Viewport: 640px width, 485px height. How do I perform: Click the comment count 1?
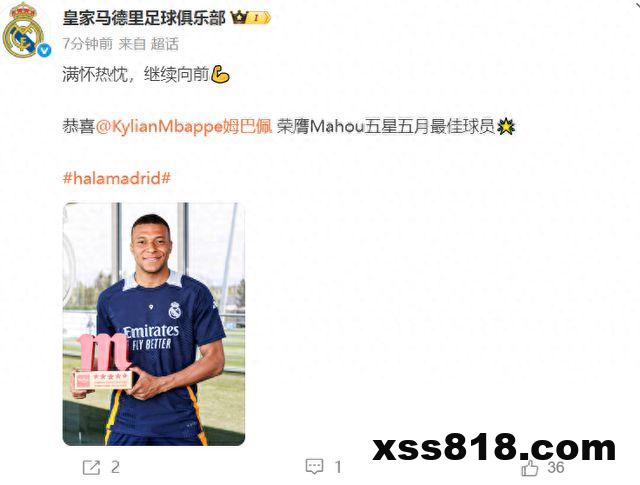338,467
